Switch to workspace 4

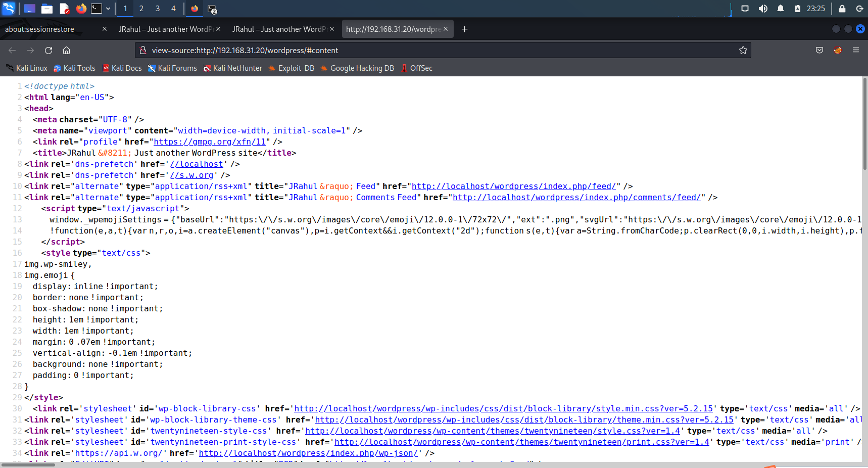(x=173, y=9)
